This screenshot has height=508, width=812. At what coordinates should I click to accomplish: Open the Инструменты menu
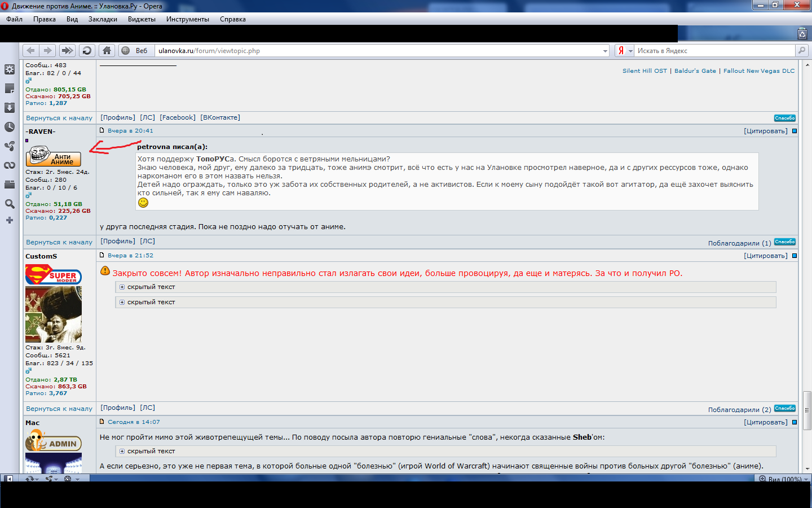(188, 19)
